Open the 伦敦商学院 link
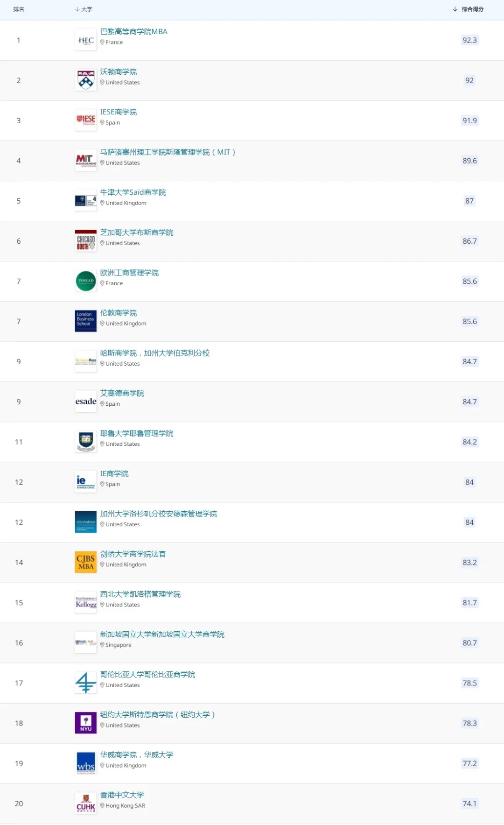 tap(119, 313)
